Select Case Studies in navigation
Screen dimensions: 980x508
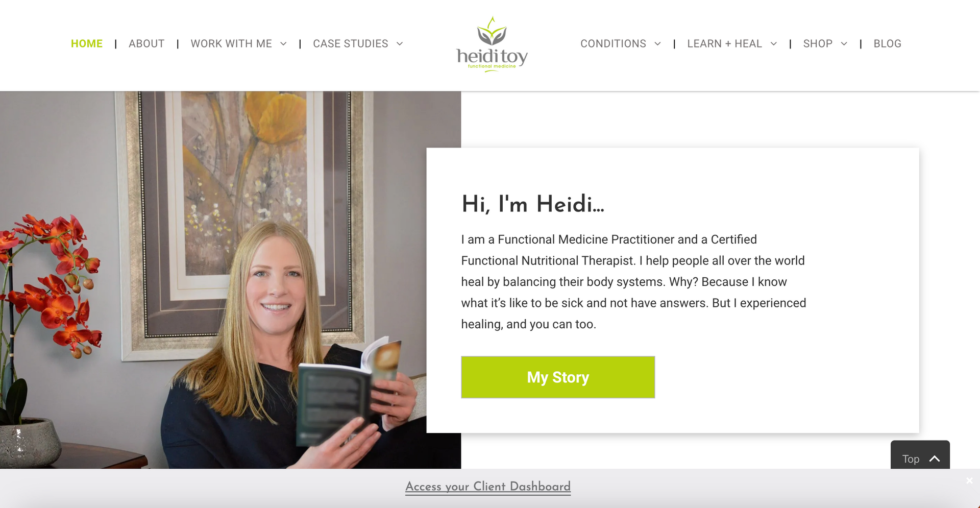click(351, 44)
